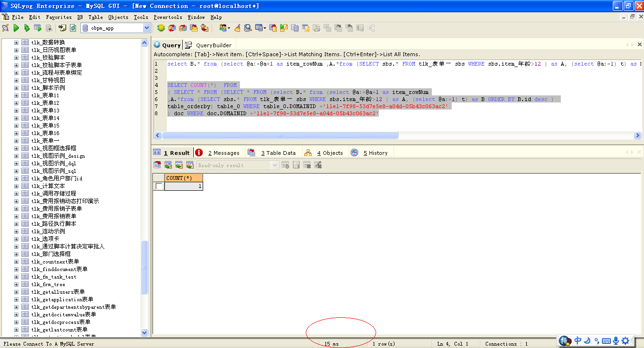Click the green database synchronization icon after the database dropdown
The height and width of the screenshot is (348, 644).
(x=161, y=28)
